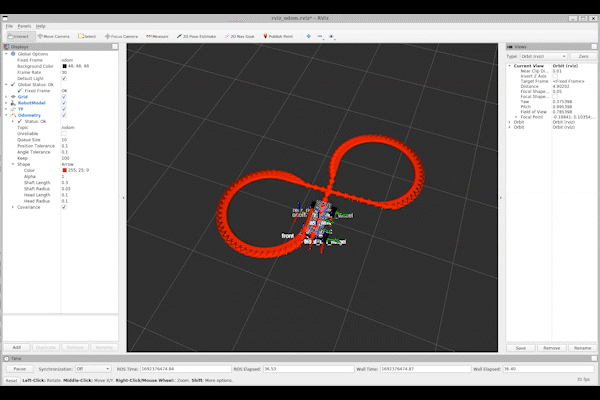Click the Odometry display icon

(x=13, y=115)
